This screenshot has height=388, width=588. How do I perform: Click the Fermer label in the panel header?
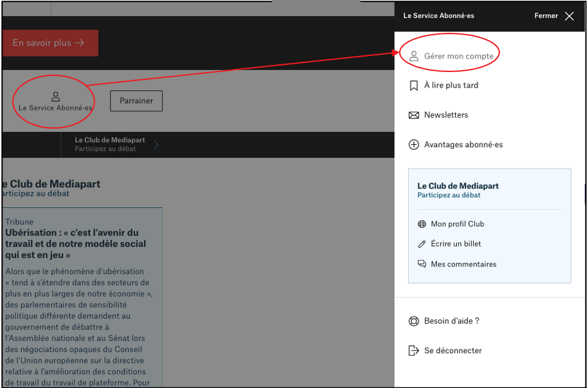[546, 16]
